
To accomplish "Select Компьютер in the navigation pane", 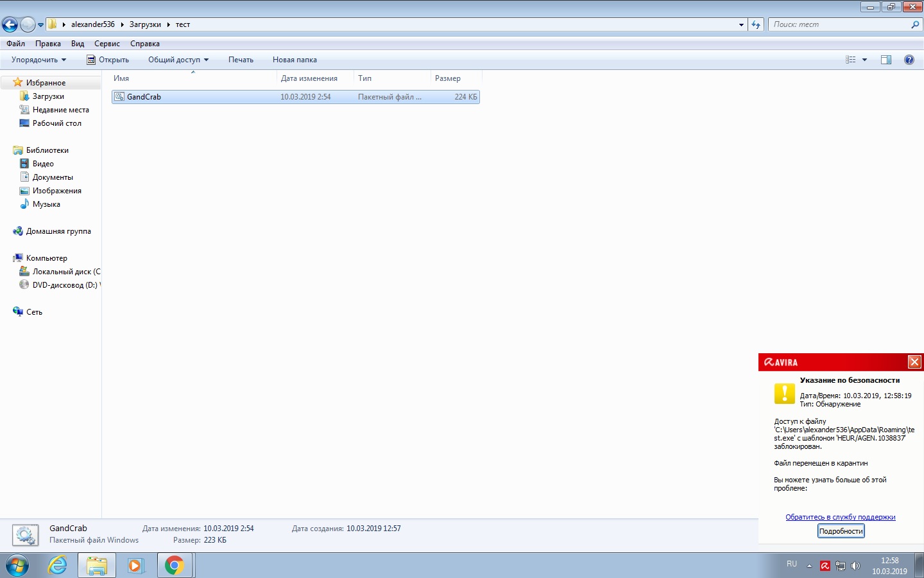I will tap(46, 258).
